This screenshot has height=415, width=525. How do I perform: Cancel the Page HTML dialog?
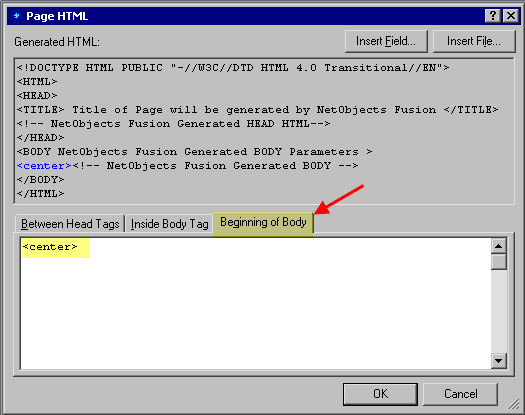click(x=460, y=394)
